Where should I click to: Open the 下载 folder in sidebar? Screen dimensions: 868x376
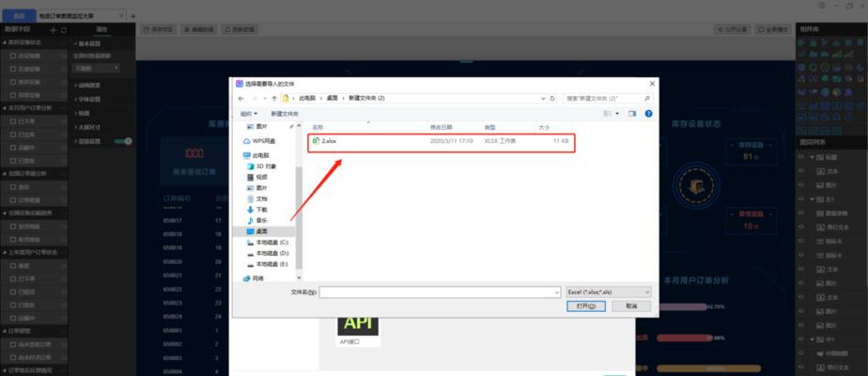tap(257, 210)
